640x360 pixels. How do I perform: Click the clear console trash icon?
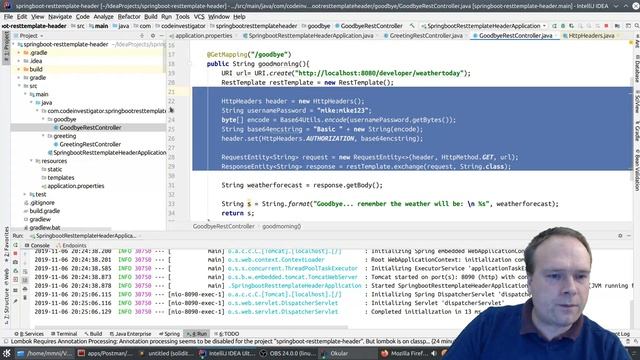tap(25, 298)
